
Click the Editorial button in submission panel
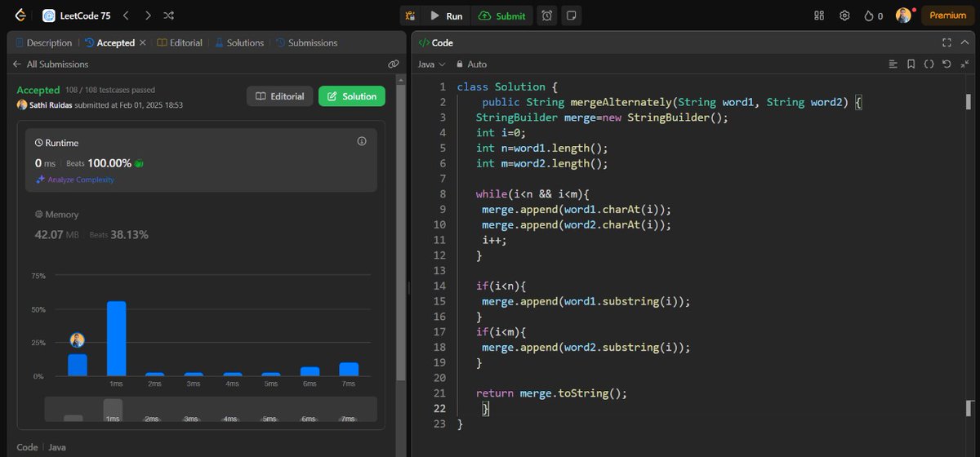(x=280, y=96)
